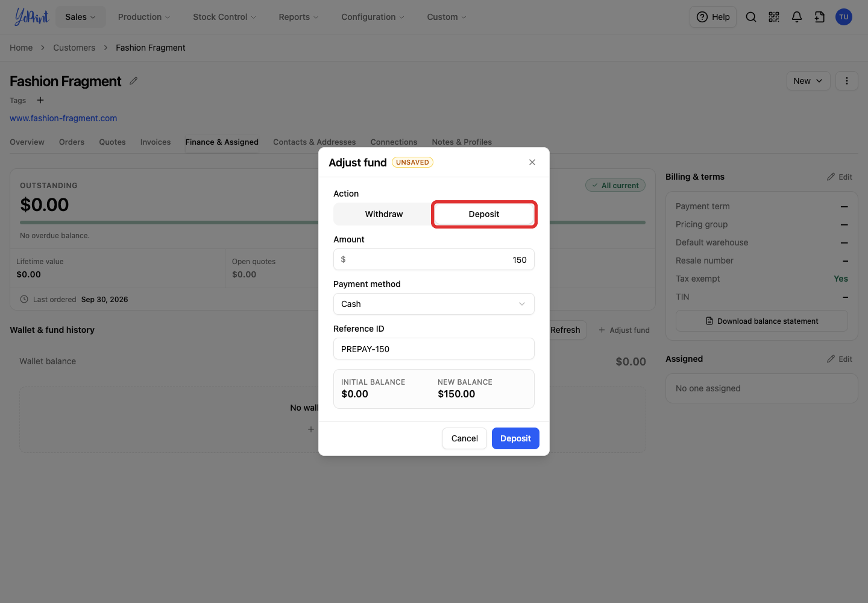Click the Last ordered Sep 30, 2026 text
868x603 pixels.
point(80,299)
